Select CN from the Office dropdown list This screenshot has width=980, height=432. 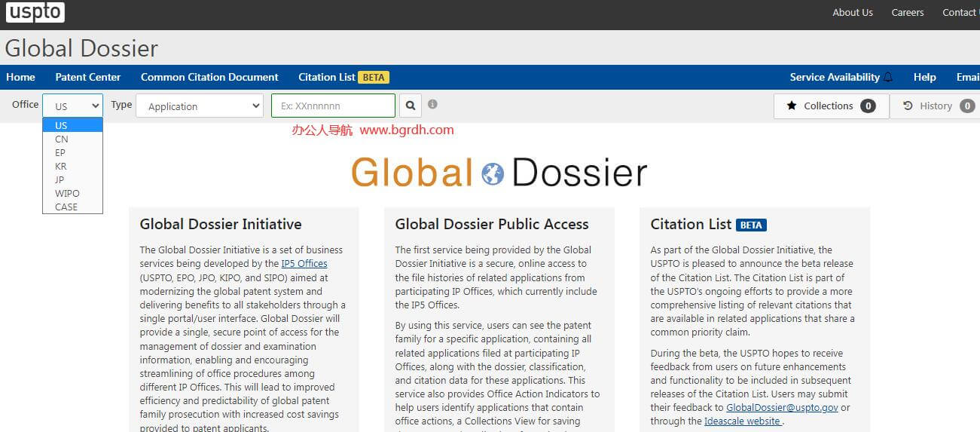[x=62, y=139]
